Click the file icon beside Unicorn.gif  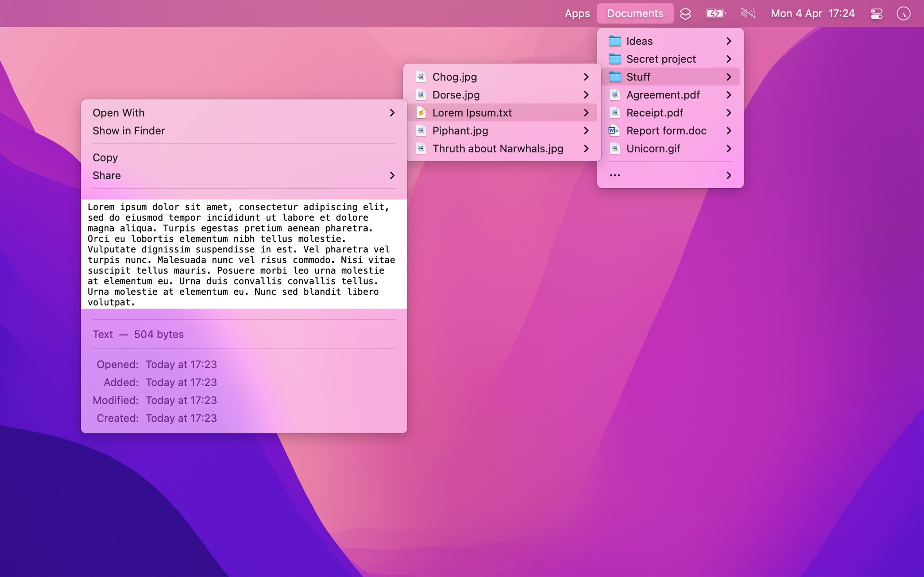point(615,149)
